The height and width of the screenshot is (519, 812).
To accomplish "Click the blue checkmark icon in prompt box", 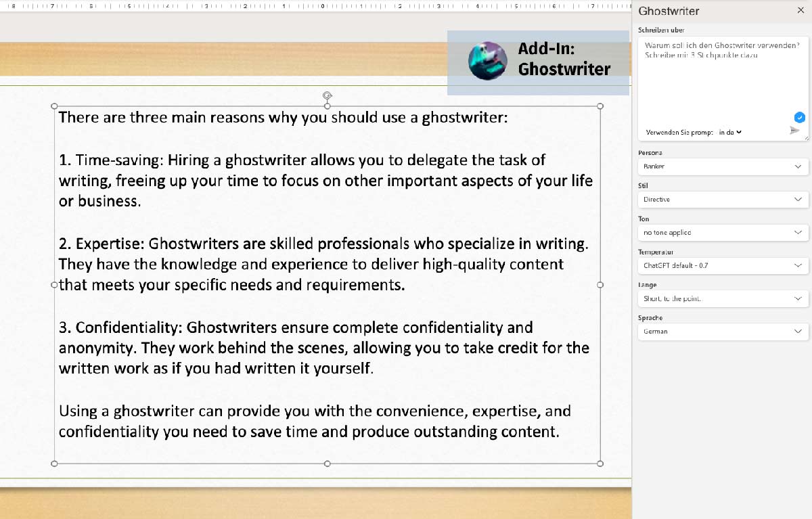I will tap(800, 116).
